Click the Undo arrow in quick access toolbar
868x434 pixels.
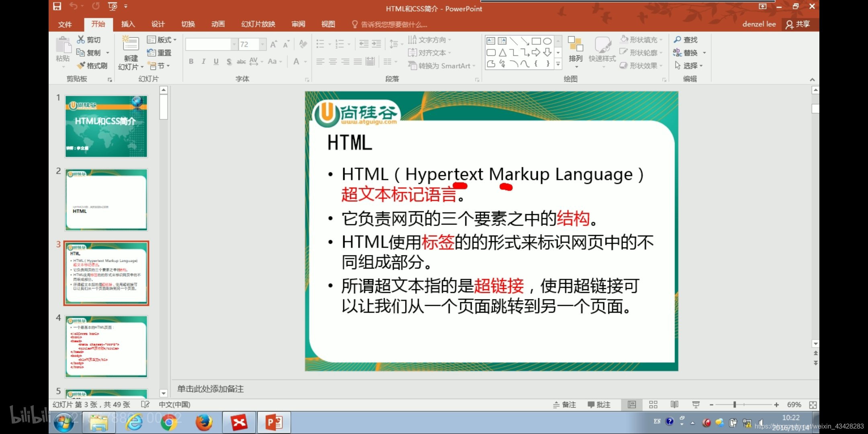point(73,6)
